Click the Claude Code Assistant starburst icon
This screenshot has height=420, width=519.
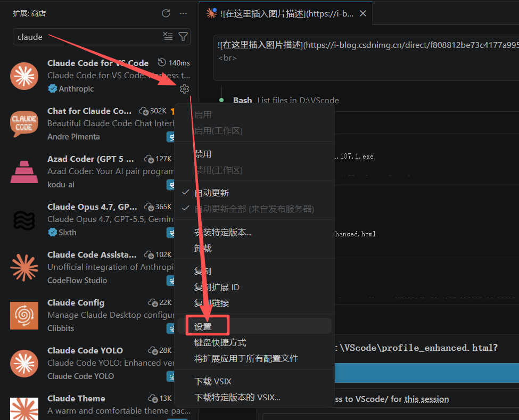24,268
